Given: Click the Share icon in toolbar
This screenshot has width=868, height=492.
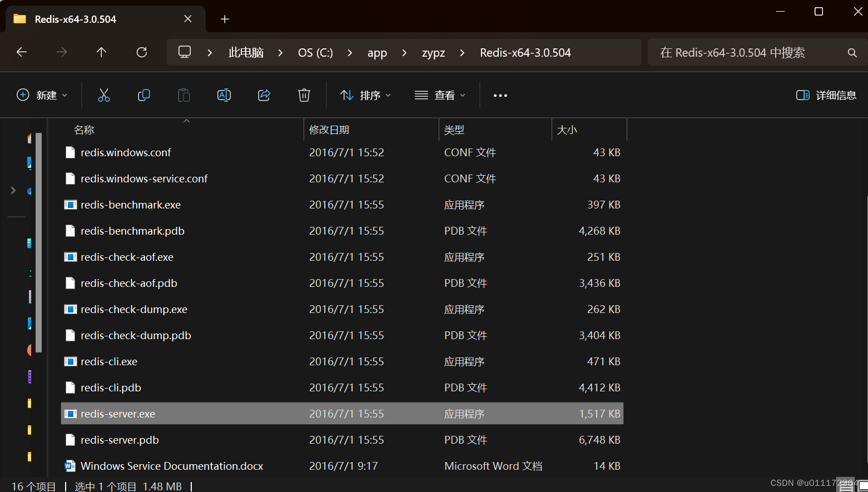Looking at the screenshot, I should 264,95.
